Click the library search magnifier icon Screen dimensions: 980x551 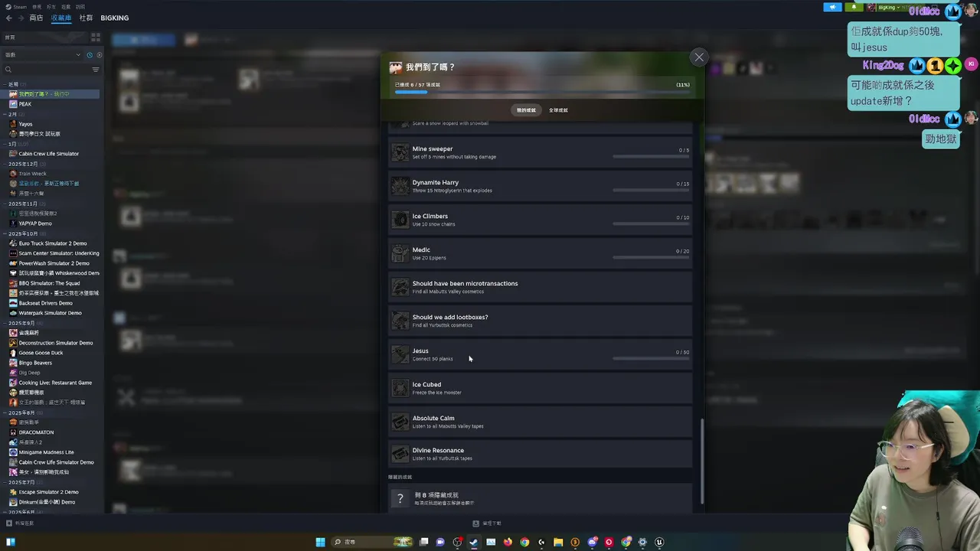click(8, 70)
